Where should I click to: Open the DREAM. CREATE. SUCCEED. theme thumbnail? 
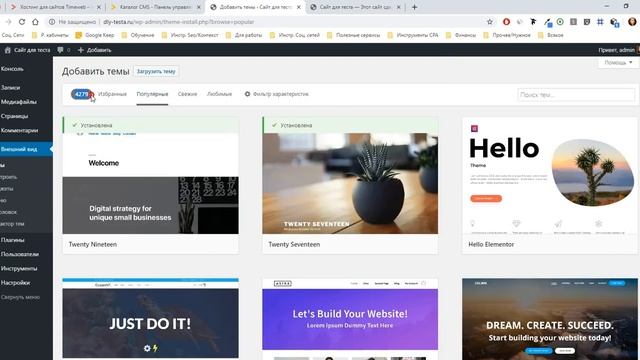(550, 319)
